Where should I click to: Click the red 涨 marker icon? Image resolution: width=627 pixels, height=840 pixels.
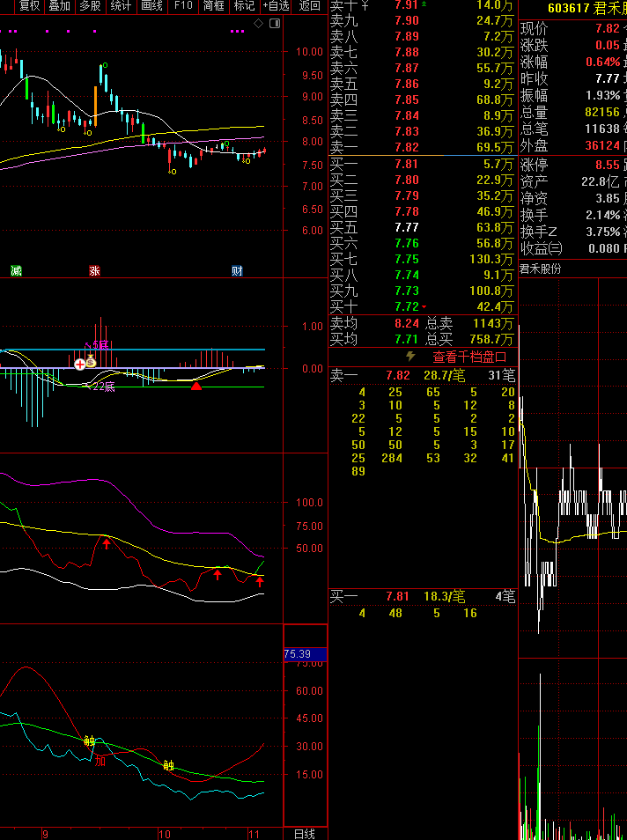[94, 270]
